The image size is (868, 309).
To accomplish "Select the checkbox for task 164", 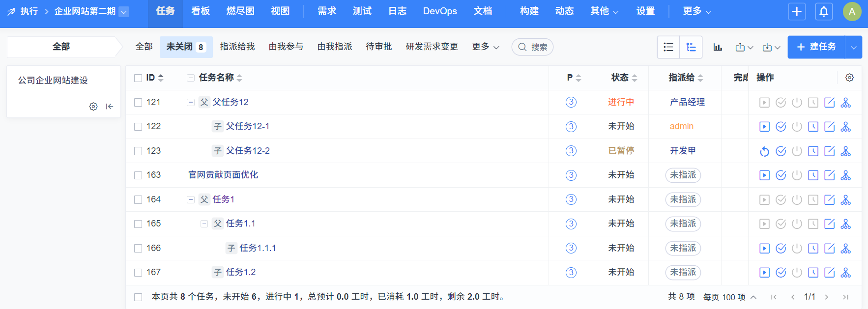I will (138, 200).
